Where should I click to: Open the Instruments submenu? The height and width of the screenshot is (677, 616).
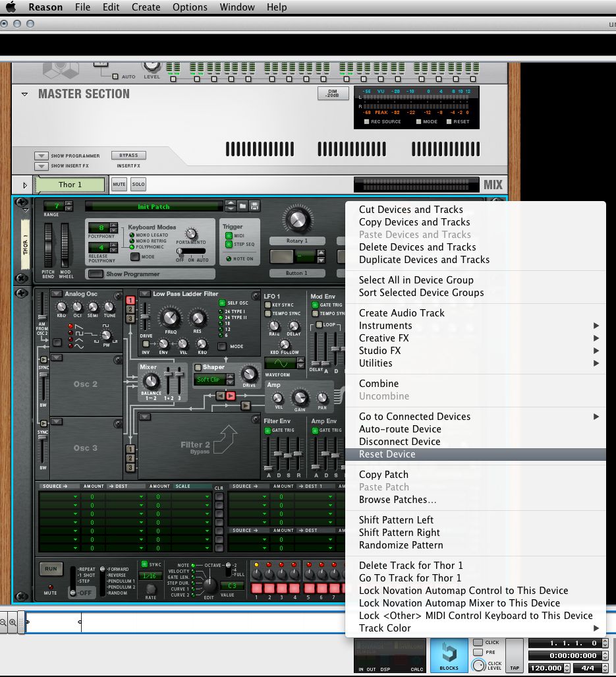point(476,326)
